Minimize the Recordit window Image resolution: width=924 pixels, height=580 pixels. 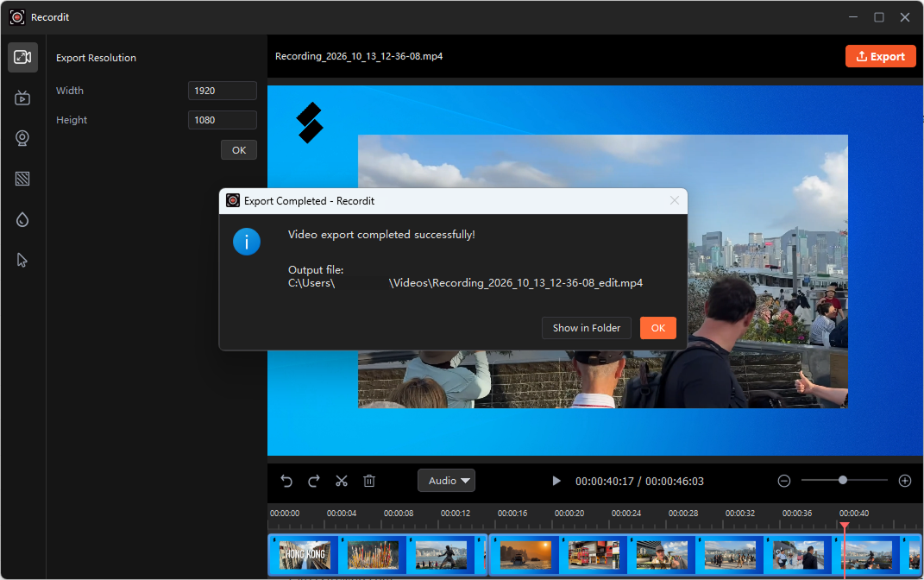[x=852, y=17]
